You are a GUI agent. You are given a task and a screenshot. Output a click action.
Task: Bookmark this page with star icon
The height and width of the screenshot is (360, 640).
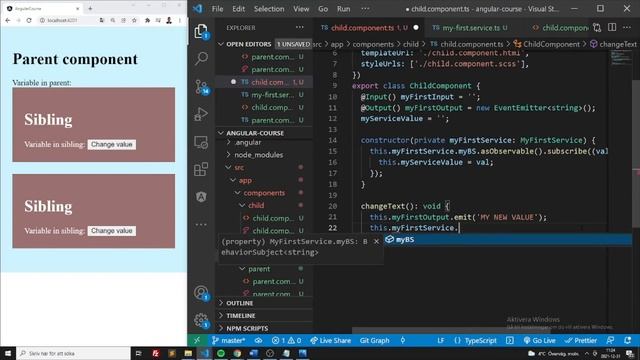pos(134,20)
